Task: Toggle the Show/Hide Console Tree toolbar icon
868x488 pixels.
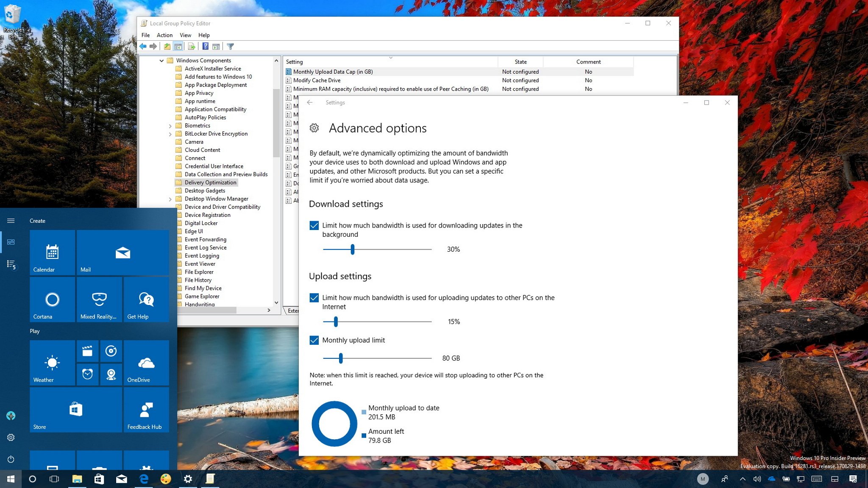Action: pyautogui.click(x=178, y=47)
